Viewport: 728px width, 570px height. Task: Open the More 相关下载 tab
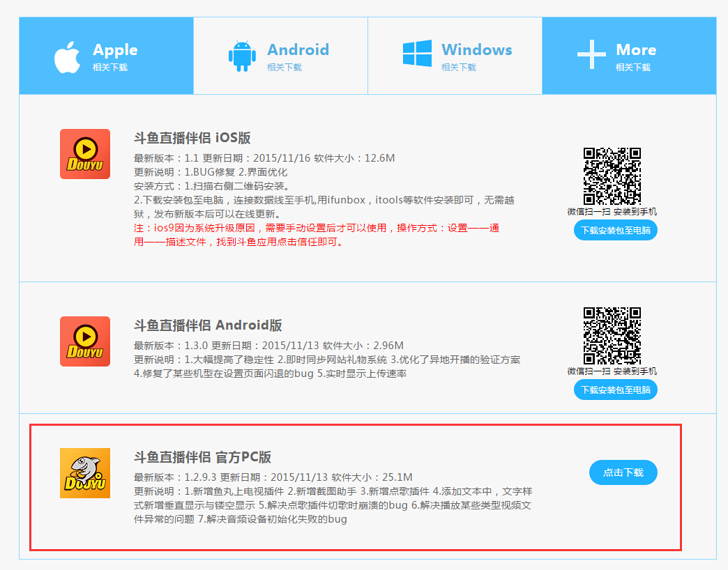pos(628,55)
